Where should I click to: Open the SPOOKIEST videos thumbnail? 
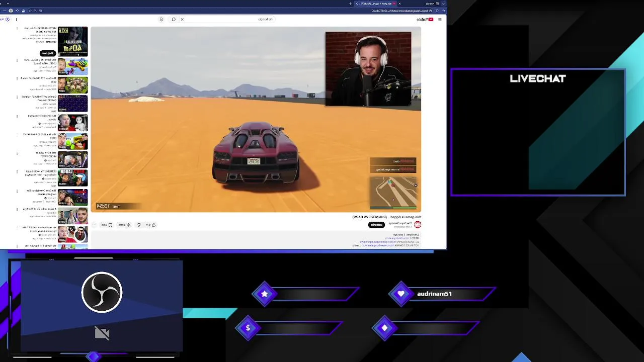click(x=72, y=122)
